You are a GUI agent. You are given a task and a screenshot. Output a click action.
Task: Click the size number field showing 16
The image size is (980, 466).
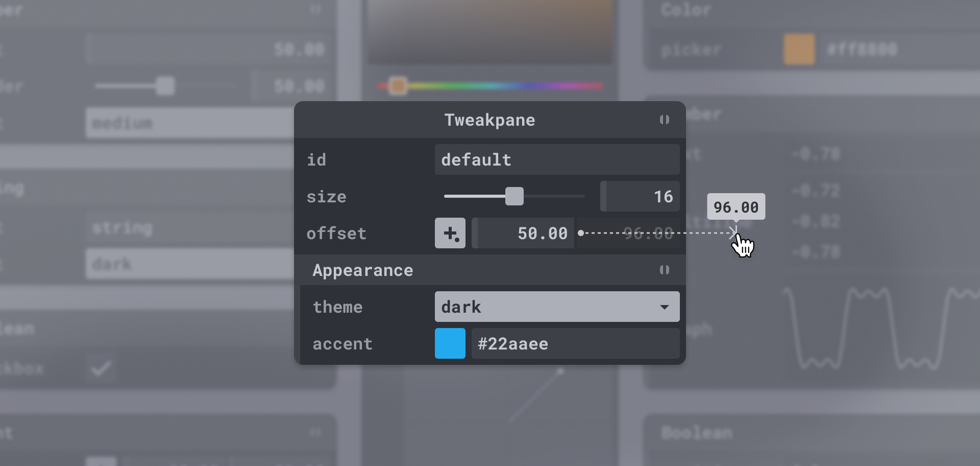coord(640,196)
